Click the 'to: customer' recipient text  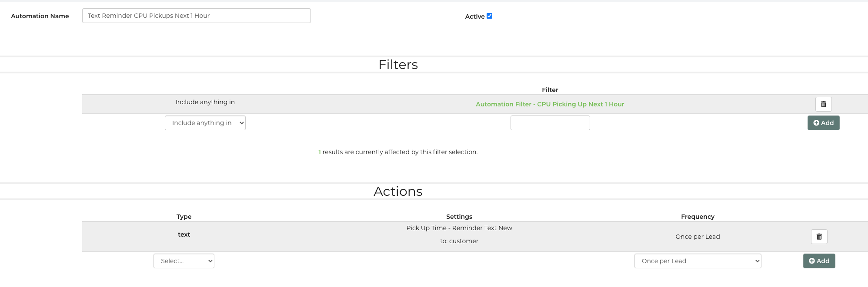(459, 241)
